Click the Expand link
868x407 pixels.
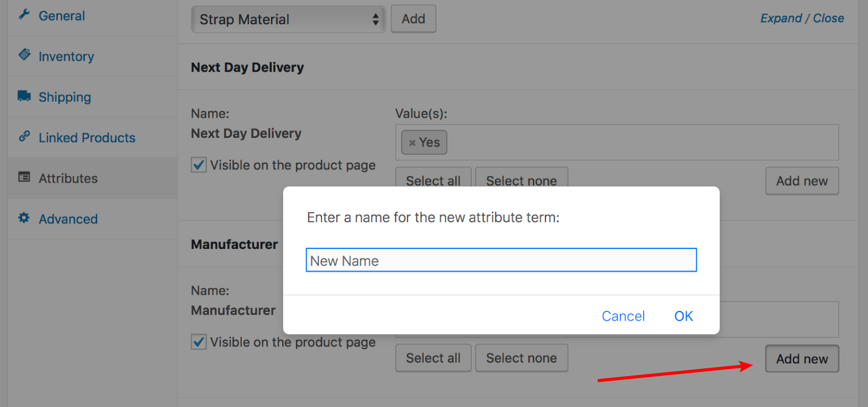(x=781, y=18)
